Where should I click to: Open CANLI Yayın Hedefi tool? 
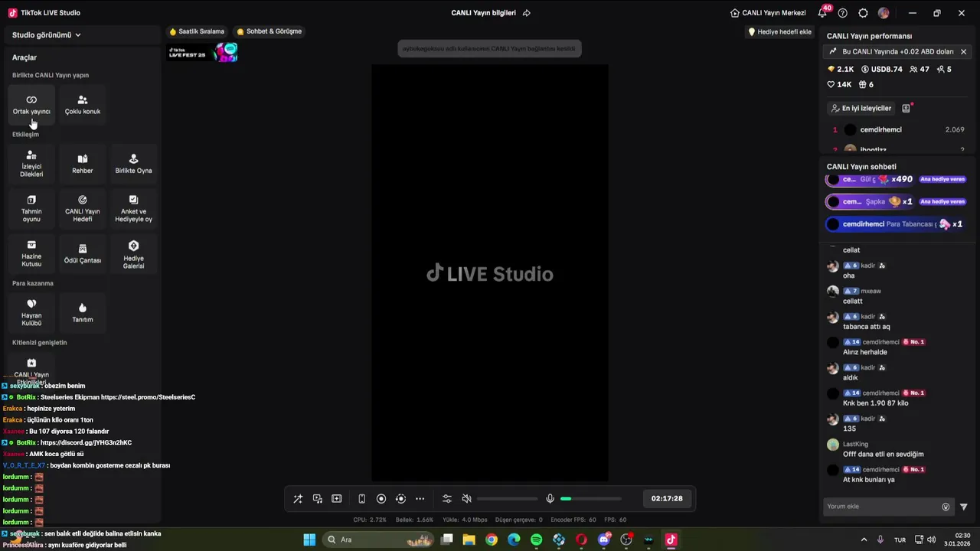83,209
